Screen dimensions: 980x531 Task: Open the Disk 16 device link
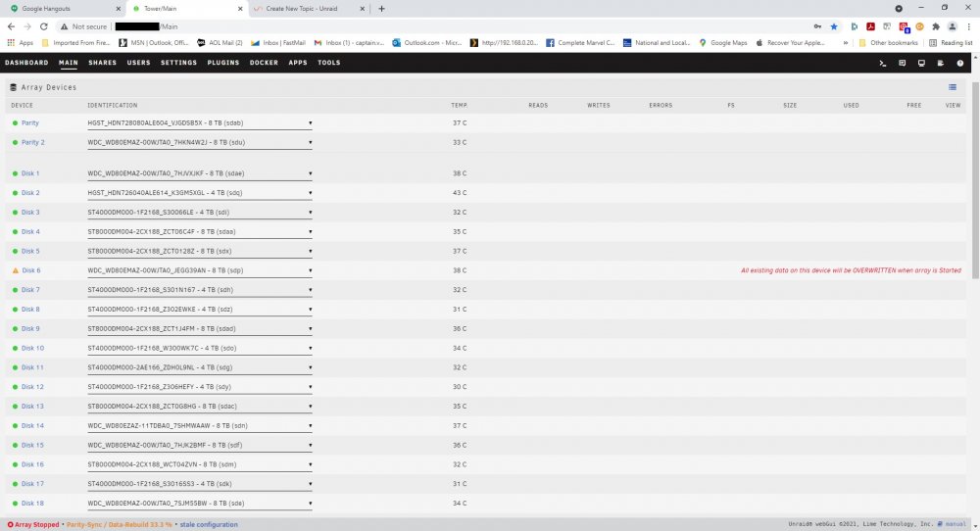point(32,464)
